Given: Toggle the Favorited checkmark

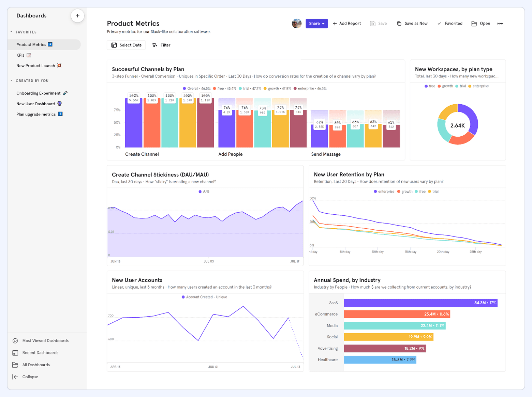Looking at the screenshot, I should [x=440, y=23].
